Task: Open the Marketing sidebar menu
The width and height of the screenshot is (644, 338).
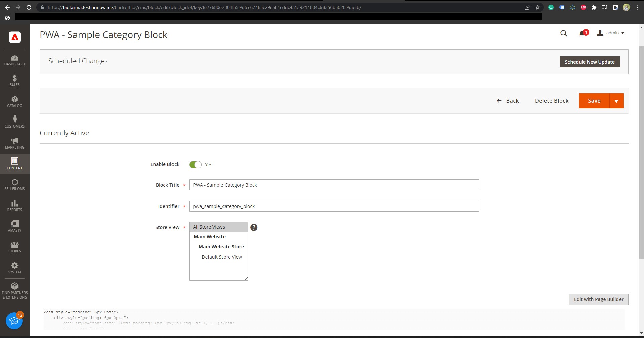Action: click(15, 143)
